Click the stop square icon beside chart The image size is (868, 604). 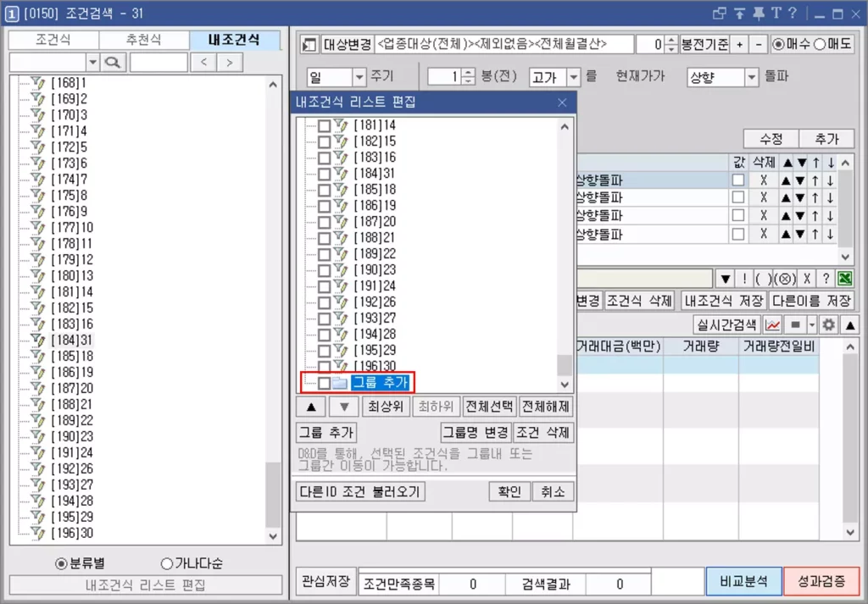(795, 325)
